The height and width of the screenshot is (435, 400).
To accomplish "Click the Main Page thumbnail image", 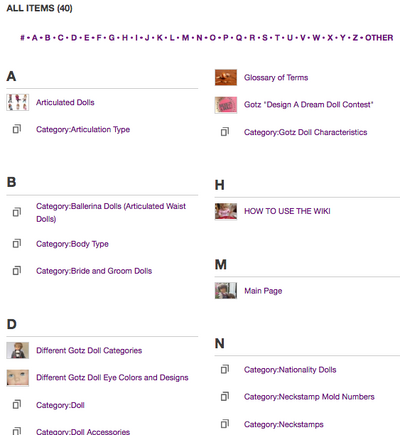I will point(226,291).
